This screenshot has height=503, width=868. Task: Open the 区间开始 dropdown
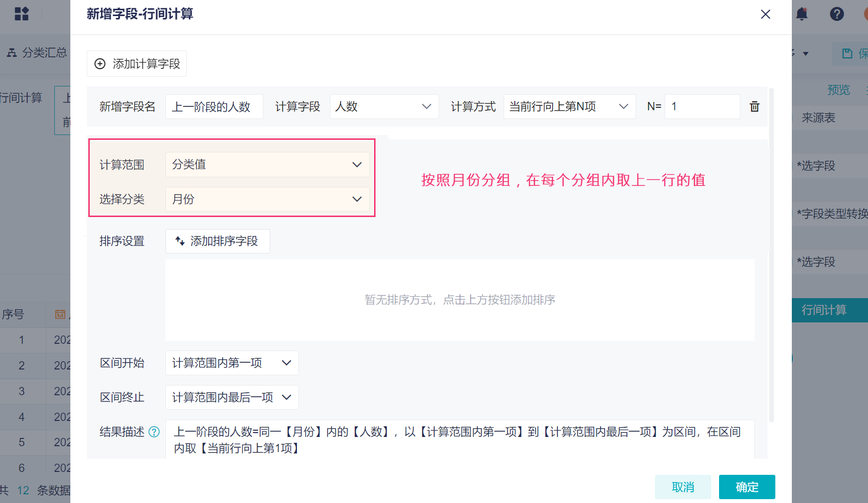point(231,363)
